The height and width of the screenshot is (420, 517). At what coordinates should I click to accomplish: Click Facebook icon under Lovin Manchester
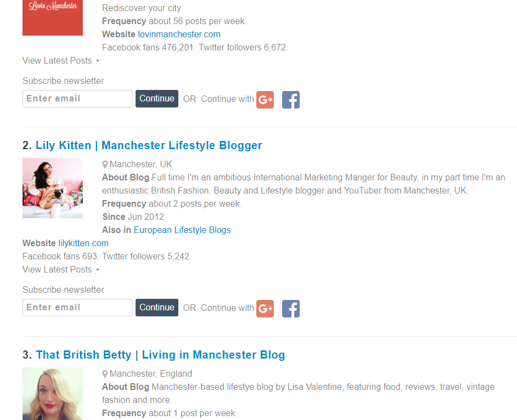tap(291, 99)
